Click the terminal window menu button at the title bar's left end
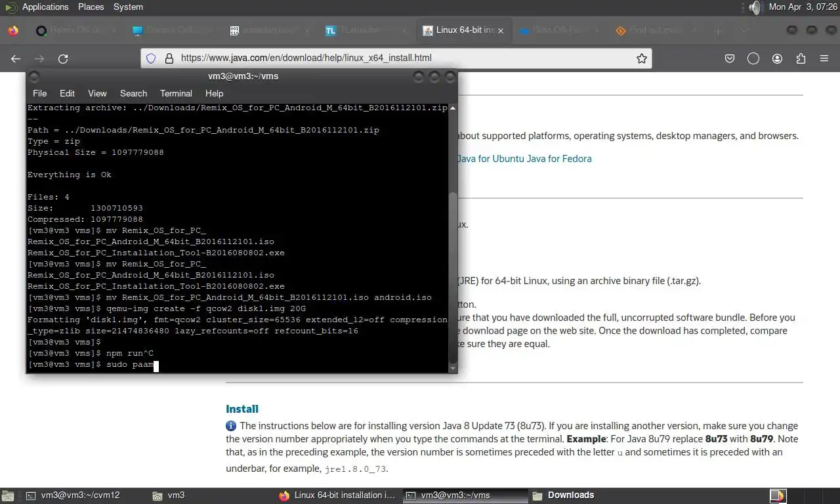Viewport: 840px width, 504px height. [x=35, y=77]
